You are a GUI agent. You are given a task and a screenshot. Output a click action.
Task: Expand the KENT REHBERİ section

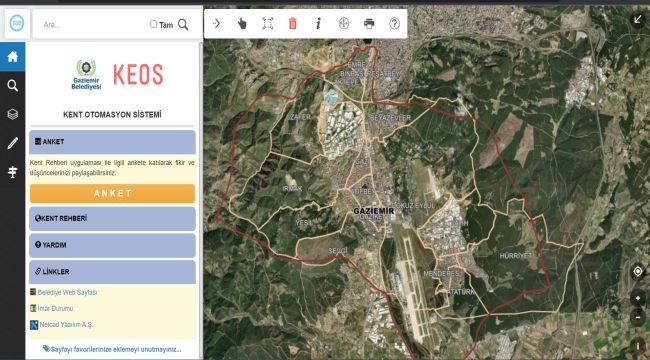[112, 219]
